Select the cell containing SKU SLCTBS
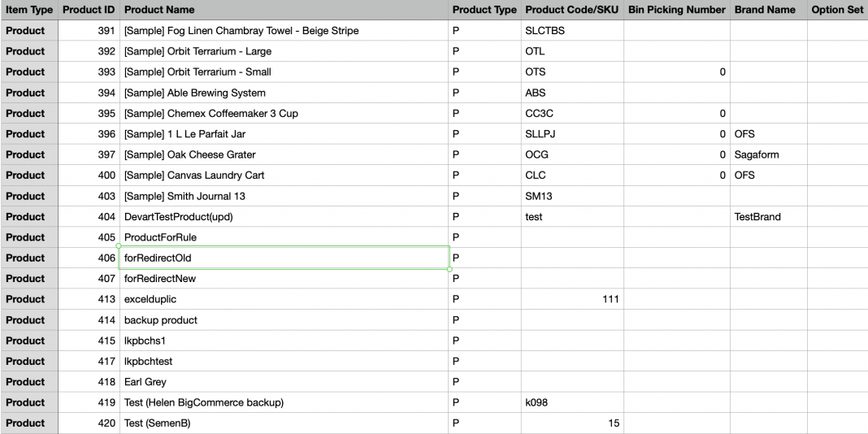Image resolution: width=868 pixels, height=434 pixels. click(572, 31)
